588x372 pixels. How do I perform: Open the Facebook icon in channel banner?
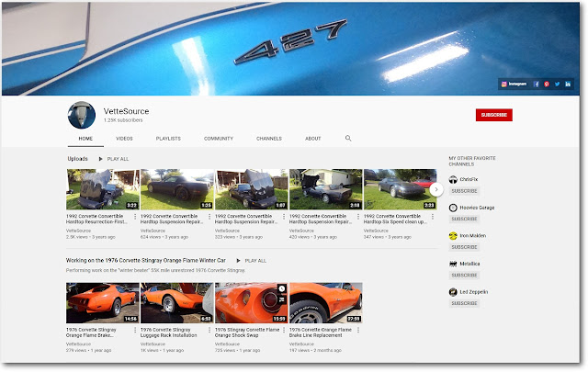click(x=537, y=84)
